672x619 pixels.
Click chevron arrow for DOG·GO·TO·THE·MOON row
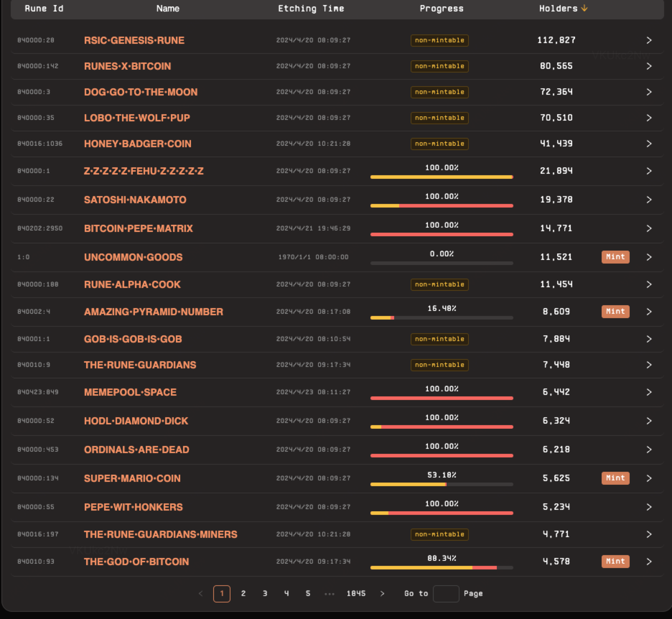[x=649, y=92]
